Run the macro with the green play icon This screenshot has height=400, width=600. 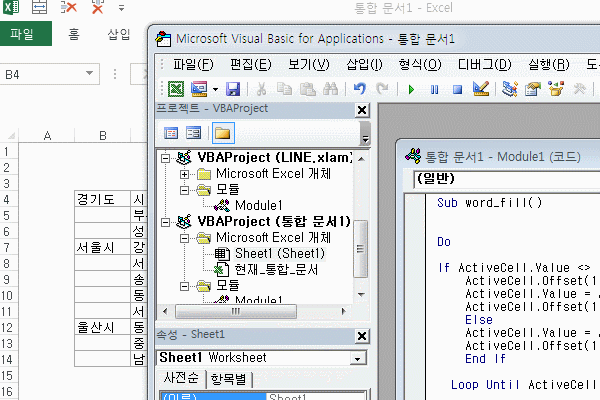[411, 90]
